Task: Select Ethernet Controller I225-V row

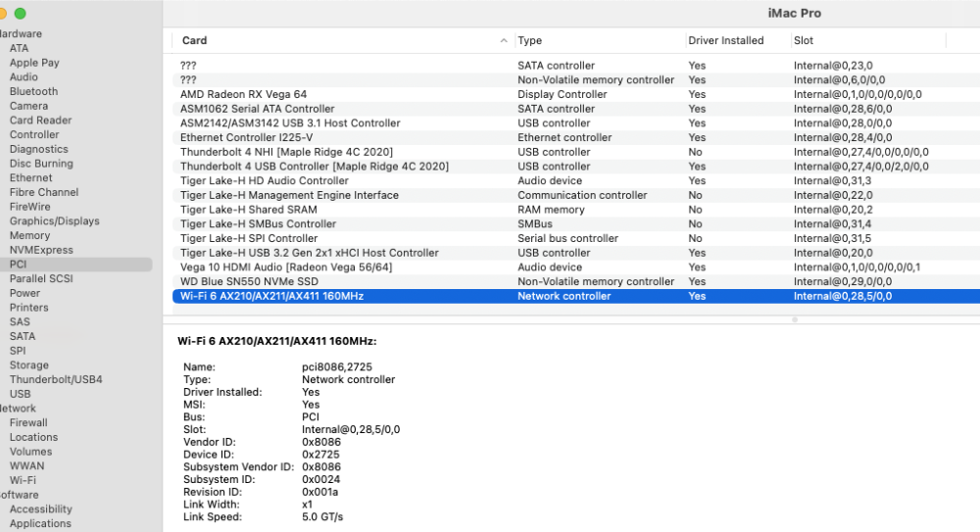Action: coord(576,137)
